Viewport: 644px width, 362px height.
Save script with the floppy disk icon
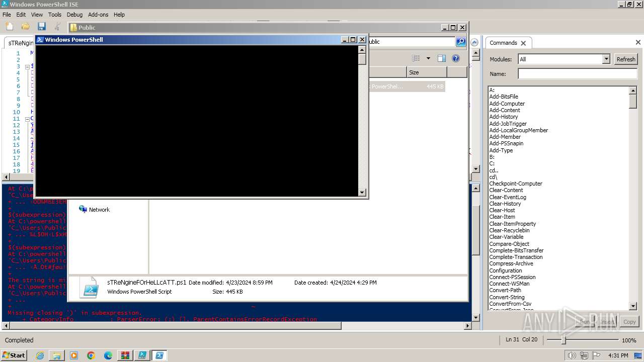(x=41, y=27)
